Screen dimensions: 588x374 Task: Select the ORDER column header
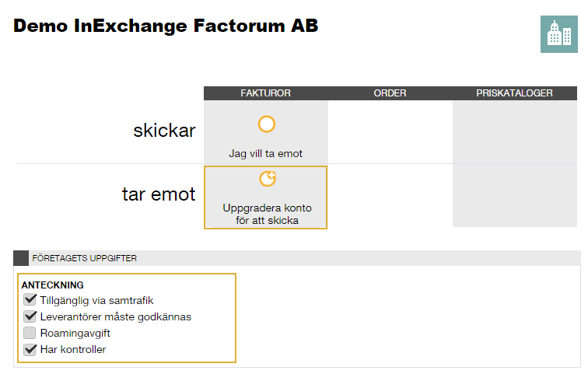coord(390,93)
